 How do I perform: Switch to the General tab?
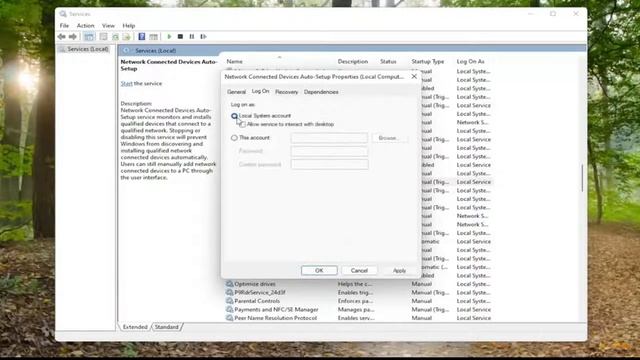coord(236,92)
